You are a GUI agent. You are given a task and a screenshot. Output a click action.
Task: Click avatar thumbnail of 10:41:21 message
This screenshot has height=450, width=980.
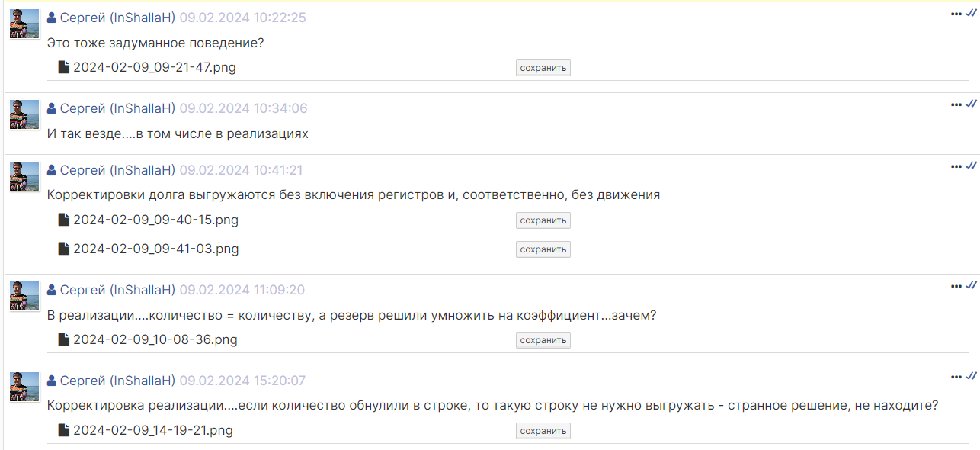click(x=24, y=176)
